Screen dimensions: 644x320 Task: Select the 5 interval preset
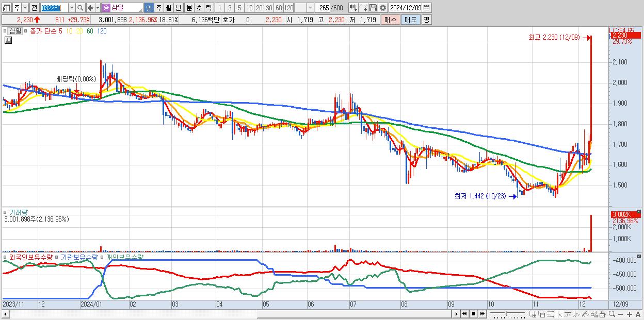(239, 8)
